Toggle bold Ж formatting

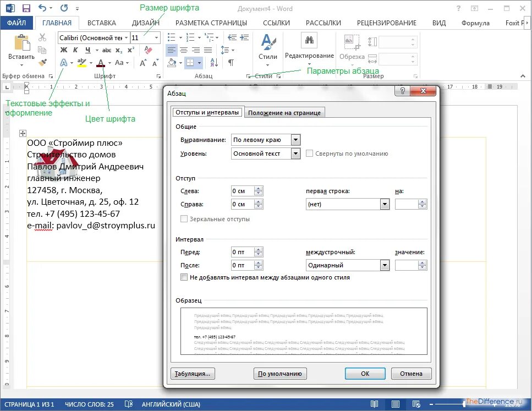click(63, 50)
